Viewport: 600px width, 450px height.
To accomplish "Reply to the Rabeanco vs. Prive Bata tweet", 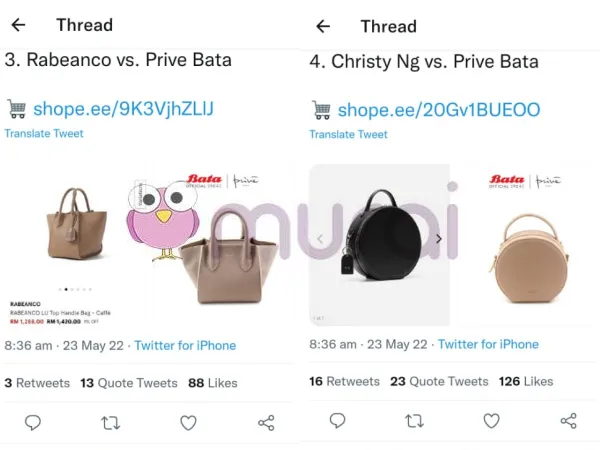I will tap(33, 422).
